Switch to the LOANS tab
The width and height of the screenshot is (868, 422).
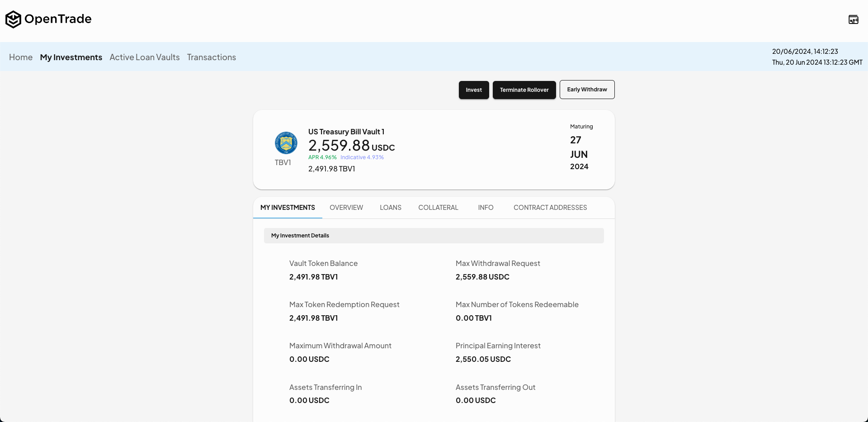click(x=391, y=208)
